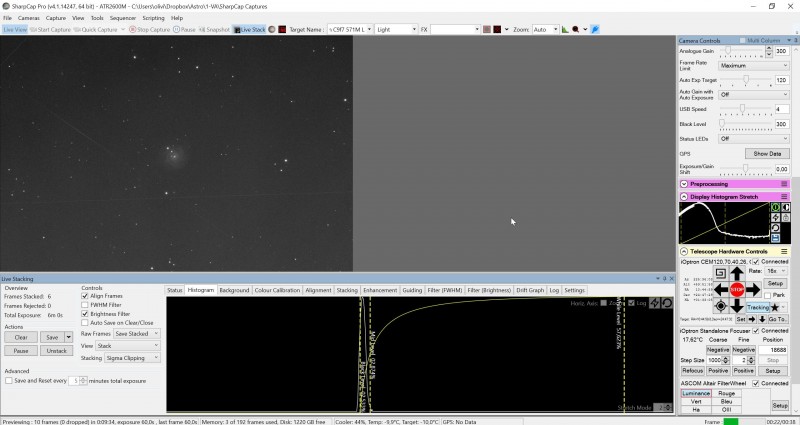Adjust the Black Level slider
The width and height of the screenshot is (800, 425).
[745, 124]
